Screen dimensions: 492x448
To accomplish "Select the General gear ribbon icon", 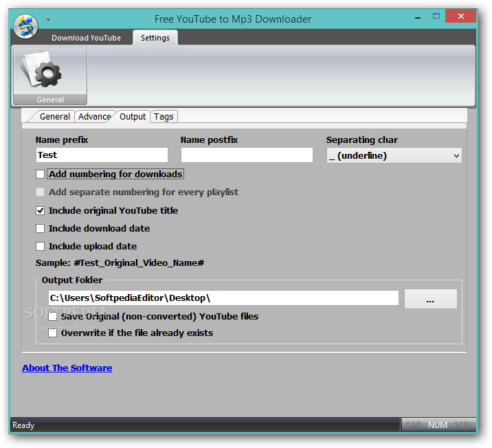I will (x=50, y=76).
